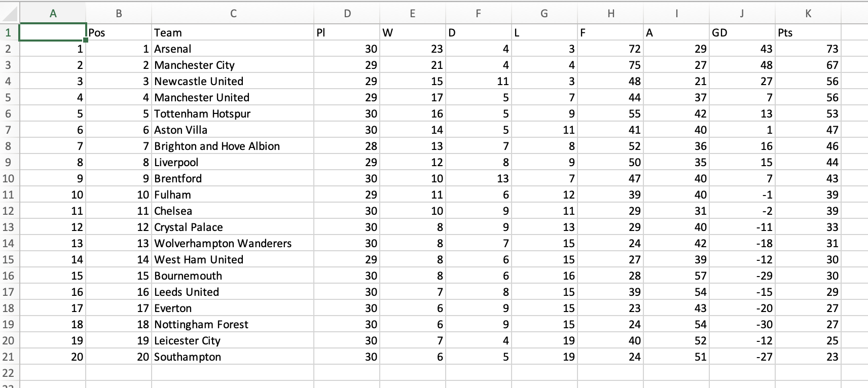The height and width of the screenshot is (388, 868).
Task: Select column GD header letter J
Action: click(x=741, y=14)
